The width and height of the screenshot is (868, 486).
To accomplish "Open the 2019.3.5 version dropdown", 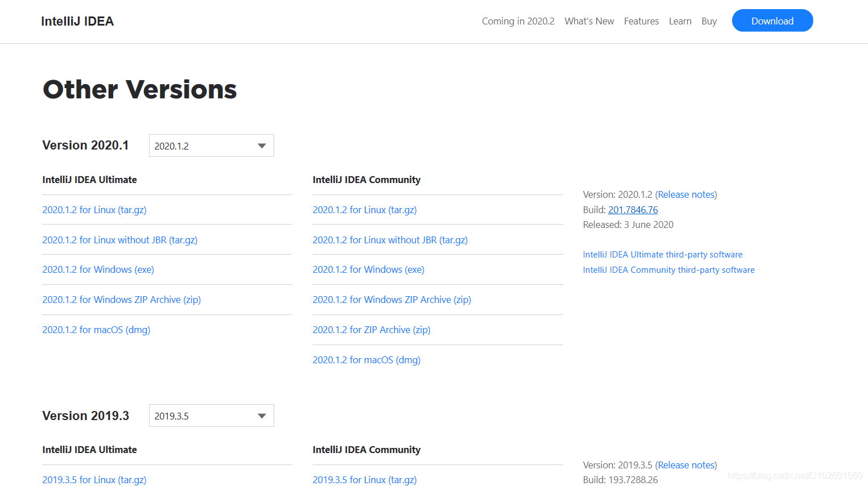I will click(212, 416).
